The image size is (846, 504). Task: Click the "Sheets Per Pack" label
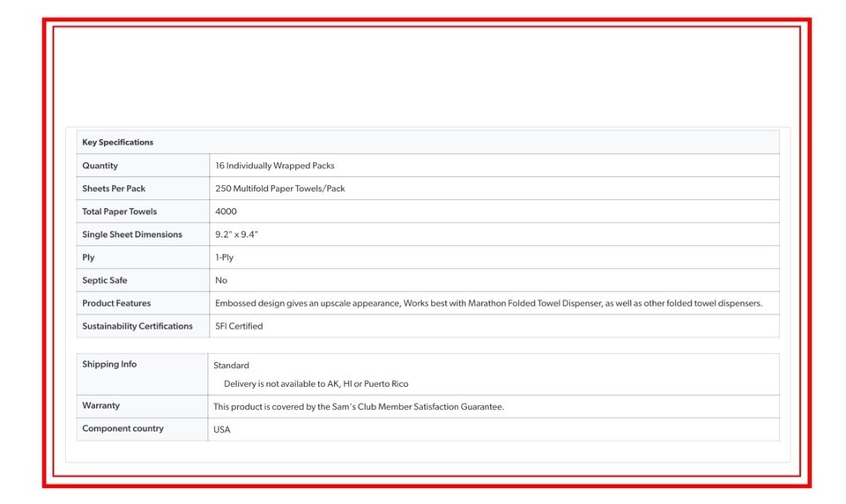114,189
